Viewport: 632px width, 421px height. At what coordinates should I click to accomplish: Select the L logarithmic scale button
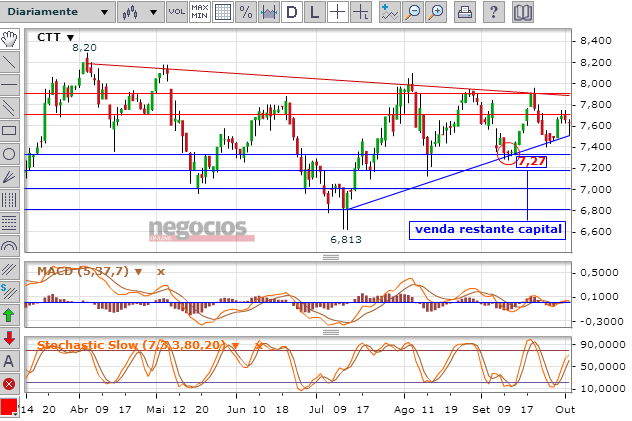coord(314,12)
